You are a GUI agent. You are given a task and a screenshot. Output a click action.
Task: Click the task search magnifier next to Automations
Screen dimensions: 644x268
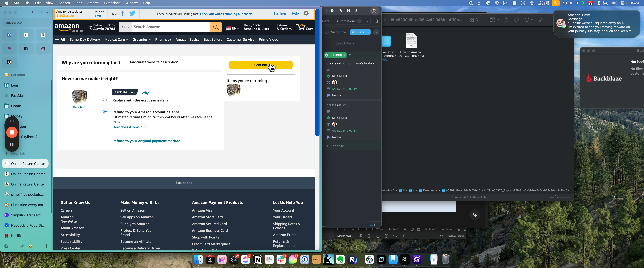[x=376, y=21]
